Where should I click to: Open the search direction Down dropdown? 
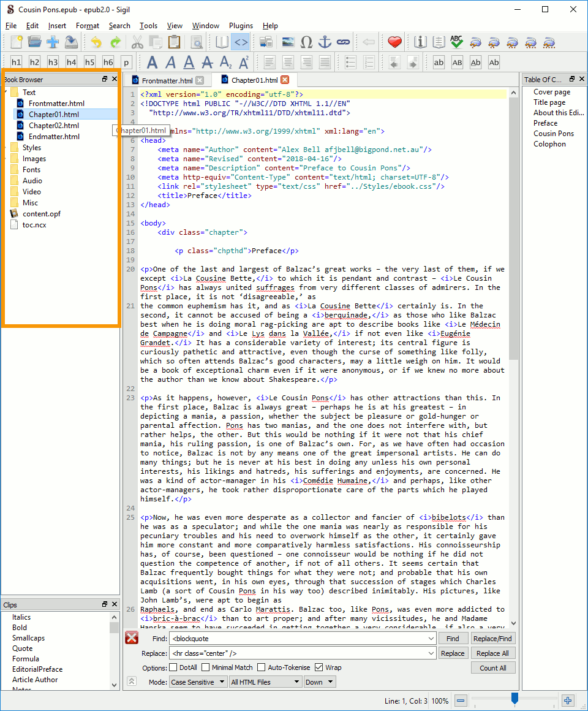click(x=319, y=682)
